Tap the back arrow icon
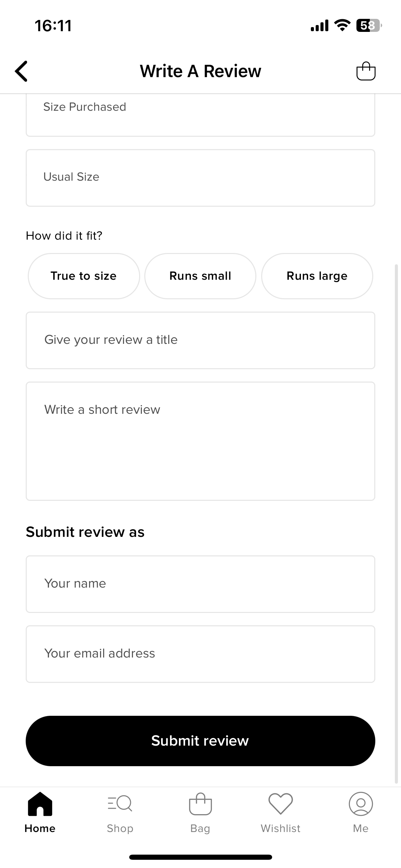Image resolution: width=401 pixels, height=868 pixels. [x=21, y=71]
